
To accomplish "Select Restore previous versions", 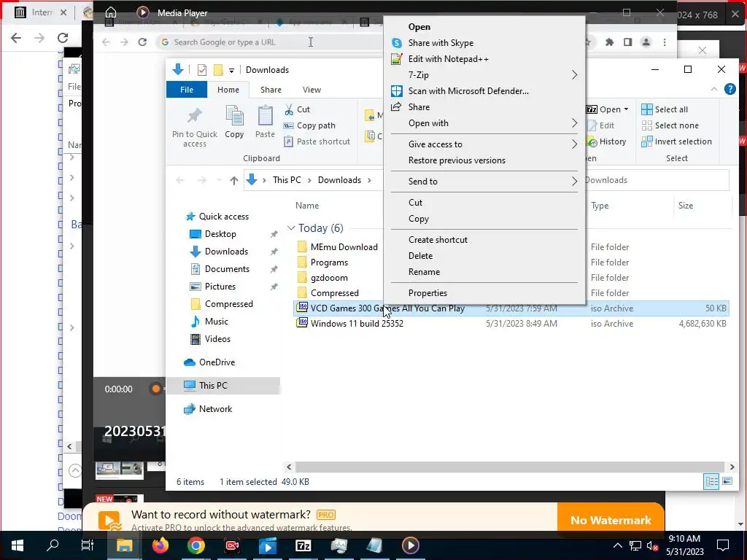I will 457,160.
